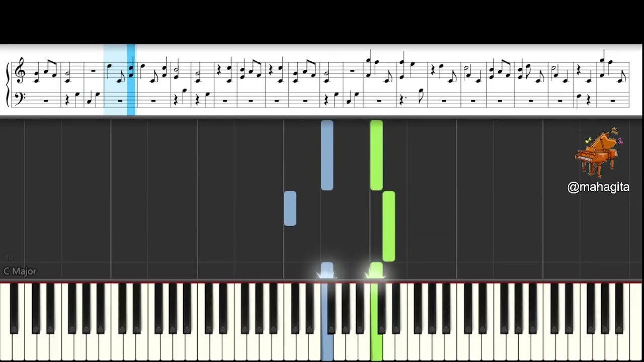Open the @mahagita channel handle
The height and width of the screenshot is (362, 644).
[598, 187]
